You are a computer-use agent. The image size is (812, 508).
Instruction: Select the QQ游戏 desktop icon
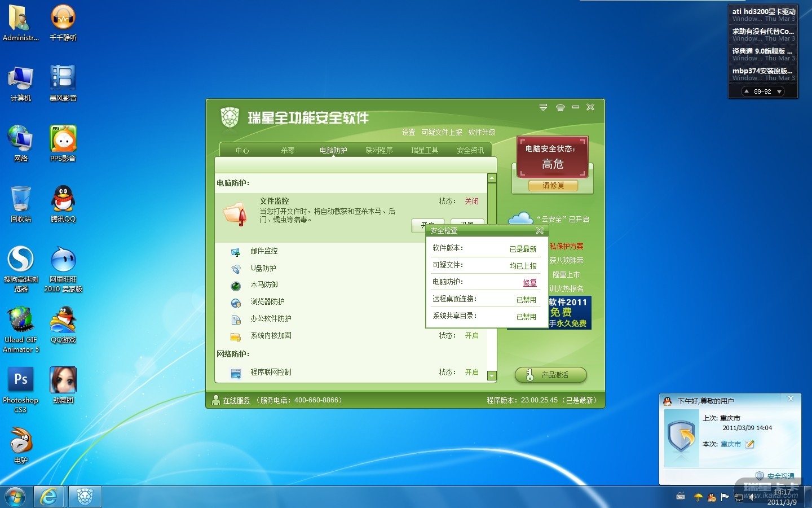click(63, 325)
